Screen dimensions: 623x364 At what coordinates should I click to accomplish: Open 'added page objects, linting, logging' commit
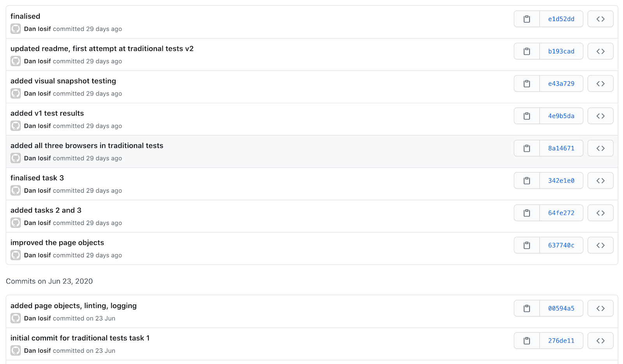pyautogui.click(x=73, y=306)
